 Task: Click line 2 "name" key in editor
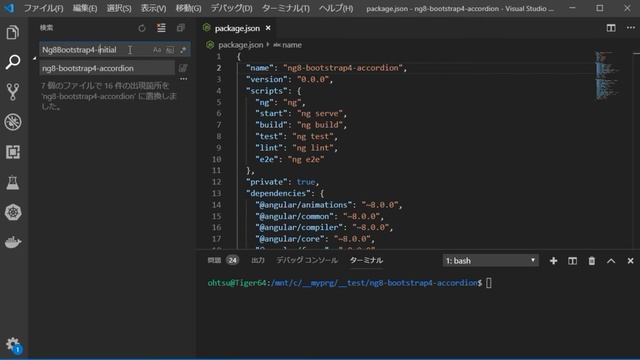click(x=260, y=68)
